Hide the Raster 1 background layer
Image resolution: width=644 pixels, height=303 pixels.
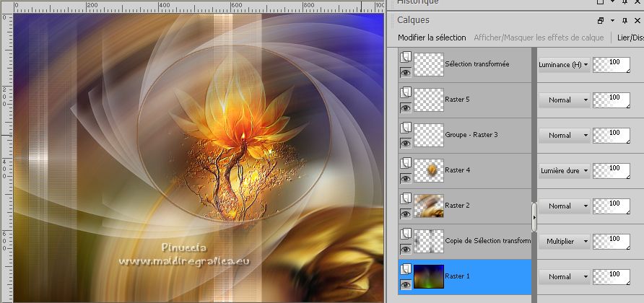click(406, 284)
